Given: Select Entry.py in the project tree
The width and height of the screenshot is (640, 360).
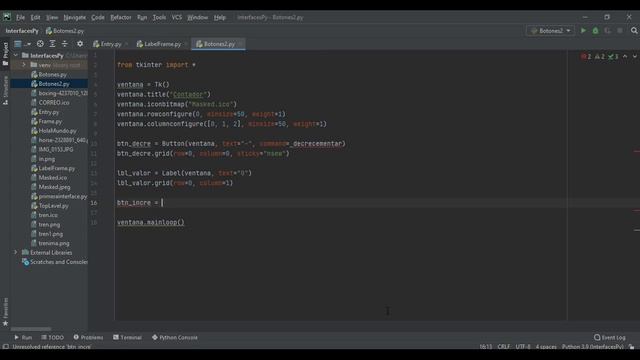Looking at the screenshot, I should 45,112.
